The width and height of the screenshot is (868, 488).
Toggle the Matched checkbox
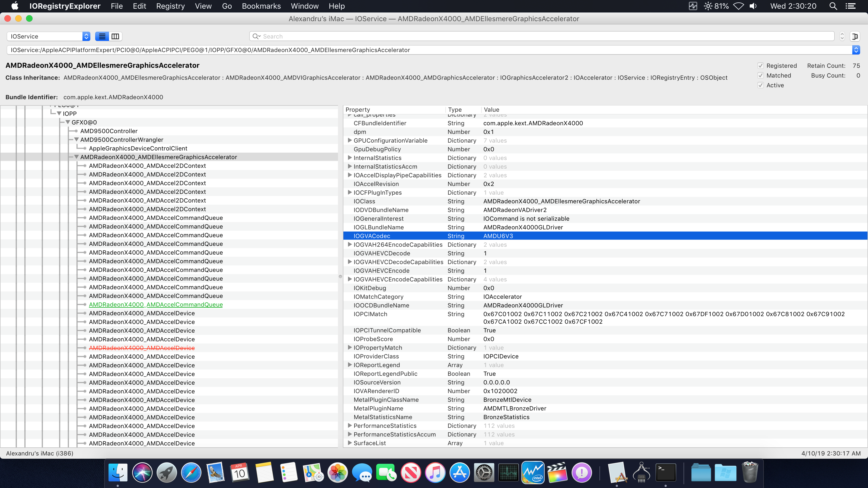[x=761, y=75]
